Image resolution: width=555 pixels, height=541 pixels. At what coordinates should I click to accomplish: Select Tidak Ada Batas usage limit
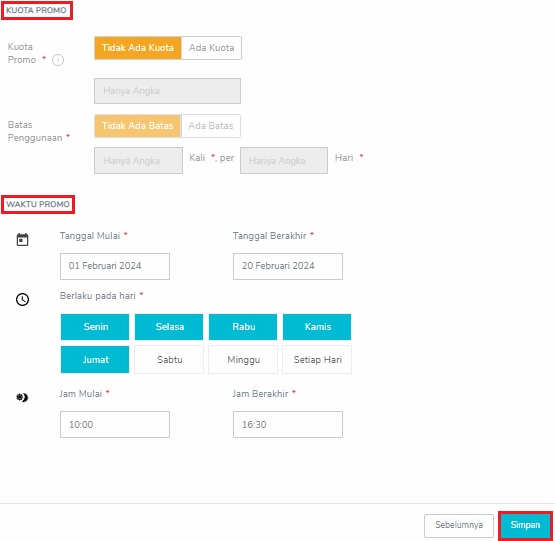(x=137, y=126)
